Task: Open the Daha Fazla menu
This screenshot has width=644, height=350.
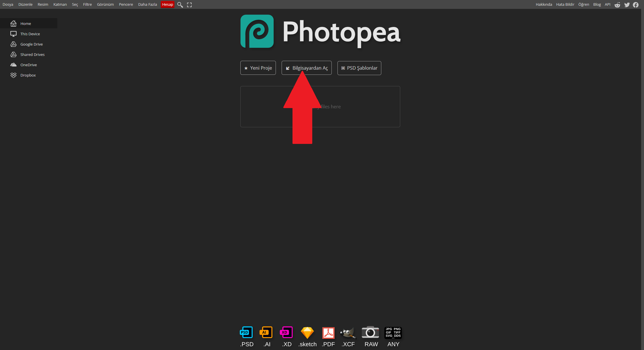Action: (x=148, y=4)
